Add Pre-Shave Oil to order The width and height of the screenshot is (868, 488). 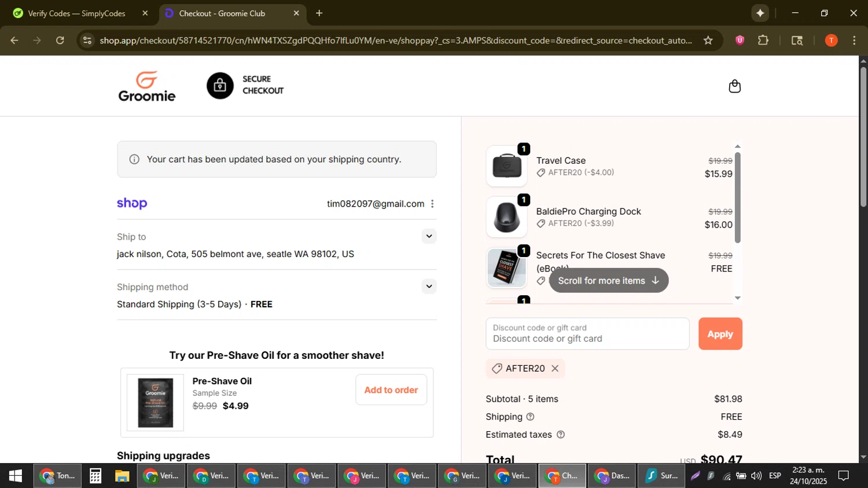(x=391, y=390)
